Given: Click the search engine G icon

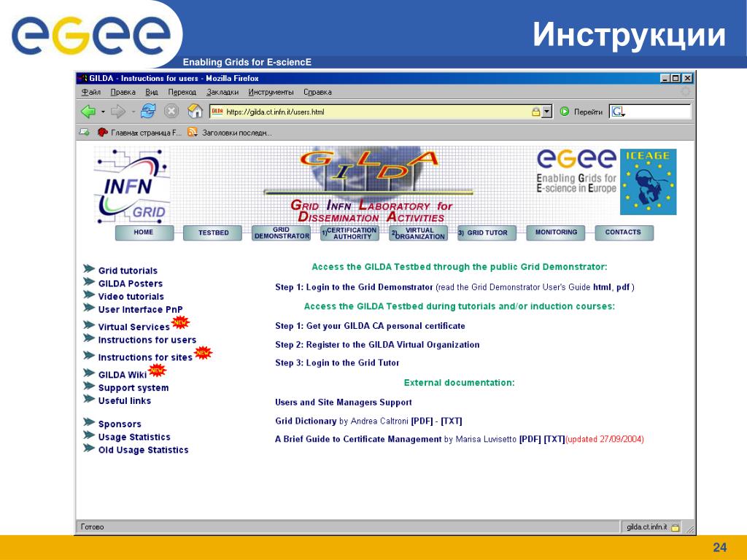Looking at the screenshot, I should (x=618, y=112).
